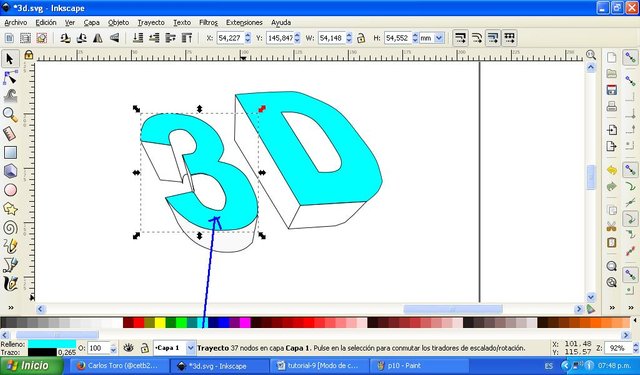640x375 pixels.
Task: Select the Node edit tool
Action: click(x=10, y=77)
